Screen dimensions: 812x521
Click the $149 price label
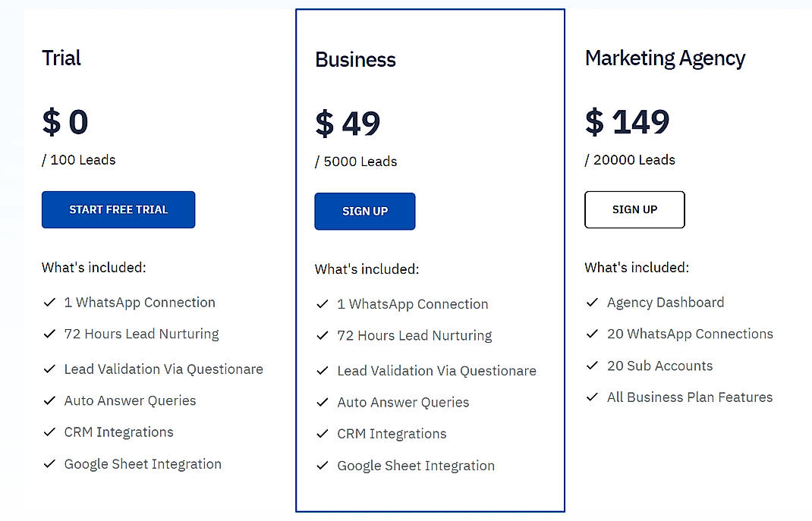point(628,122)
